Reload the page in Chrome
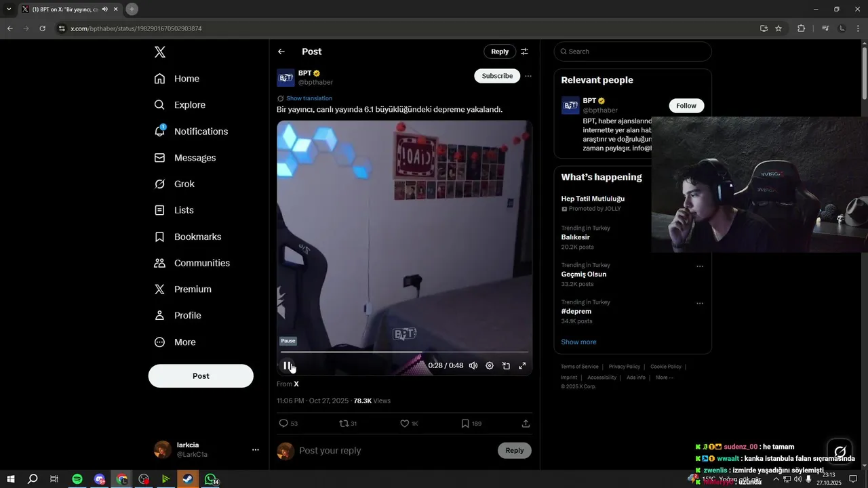 click(x=43, y=28)
